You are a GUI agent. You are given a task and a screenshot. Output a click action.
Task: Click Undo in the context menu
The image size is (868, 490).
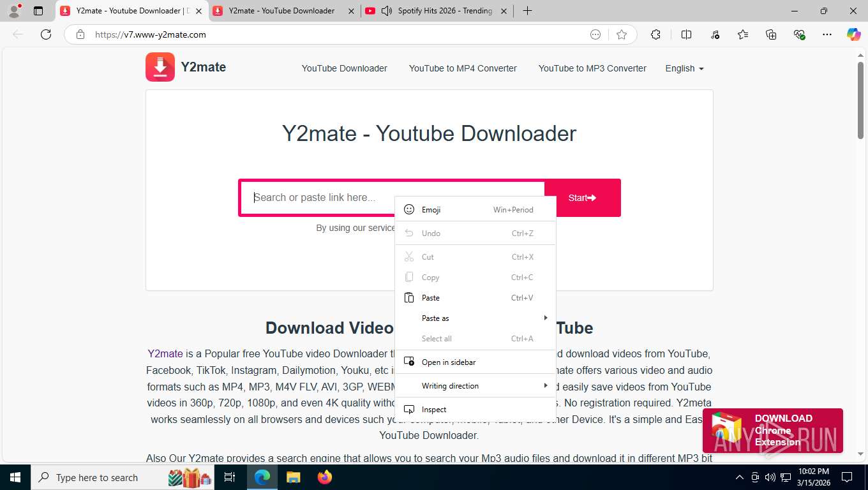click(x=475, y=233)
